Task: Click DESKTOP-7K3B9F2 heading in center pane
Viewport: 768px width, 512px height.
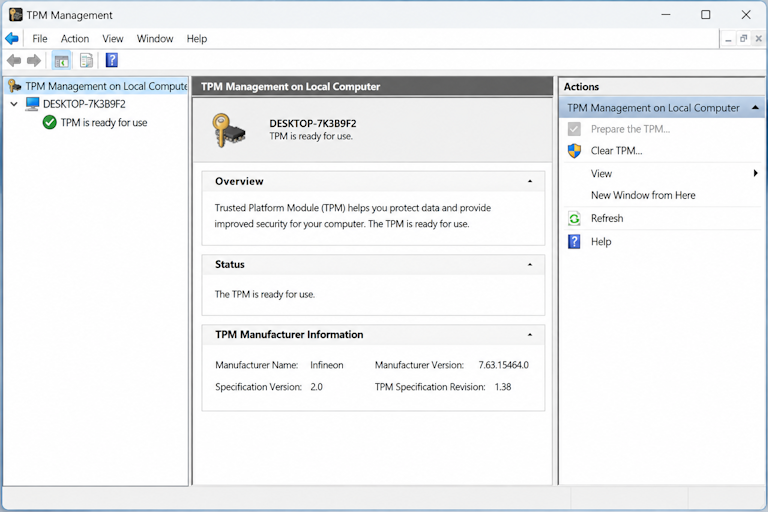Action: tap(313, 123)
